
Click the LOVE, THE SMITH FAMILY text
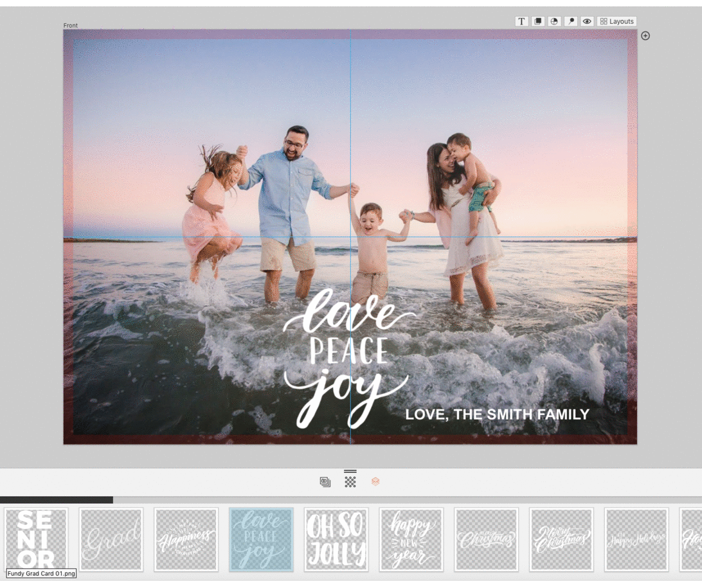497,414
